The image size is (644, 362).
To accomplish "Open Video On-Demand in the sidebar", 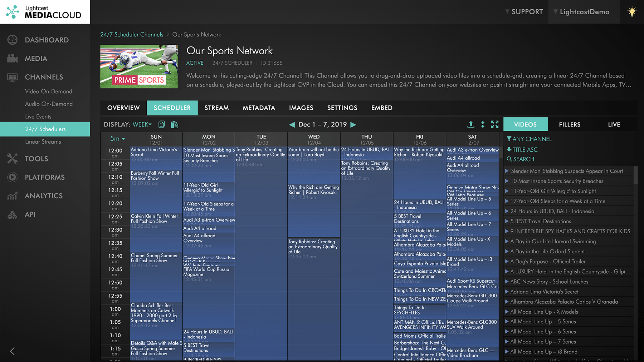I will [49, 91].
